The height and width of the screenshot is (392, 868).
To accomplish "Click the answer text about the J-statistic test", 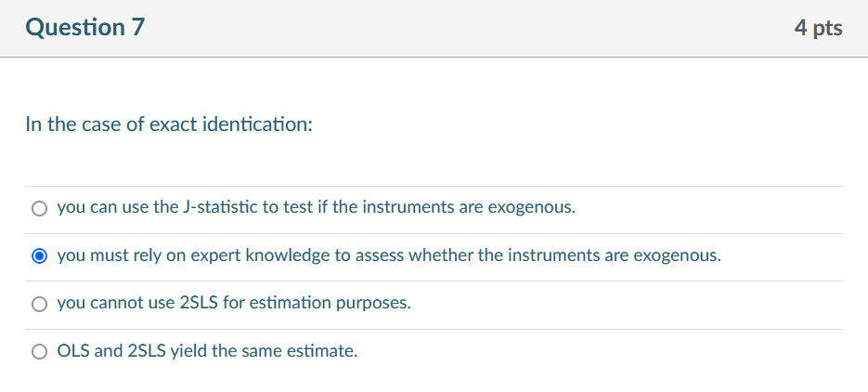I will coord(316,207).
